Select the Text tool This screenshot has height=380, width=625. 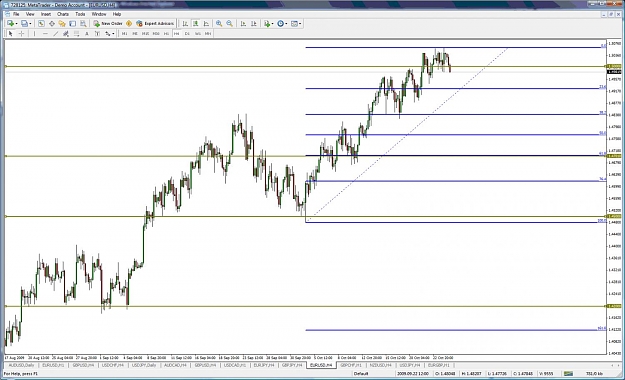click(x=87, y=33)
